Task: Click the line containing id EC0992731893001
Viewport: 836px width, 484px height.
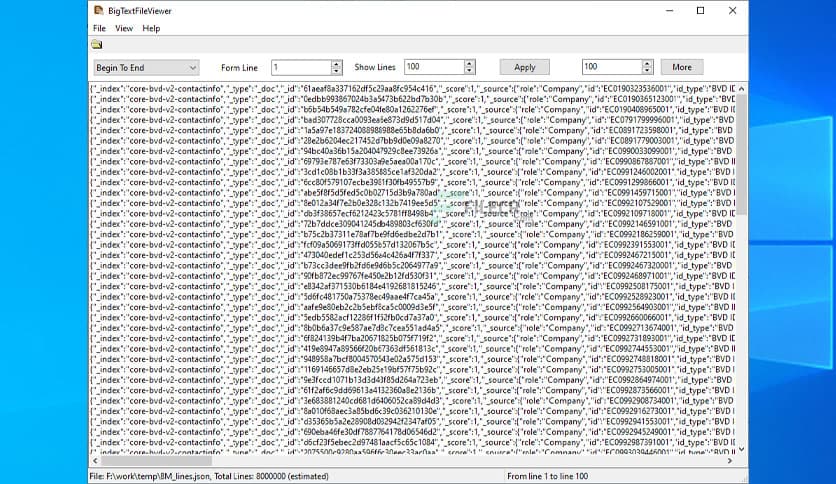Action: click(x=413, y=338)
